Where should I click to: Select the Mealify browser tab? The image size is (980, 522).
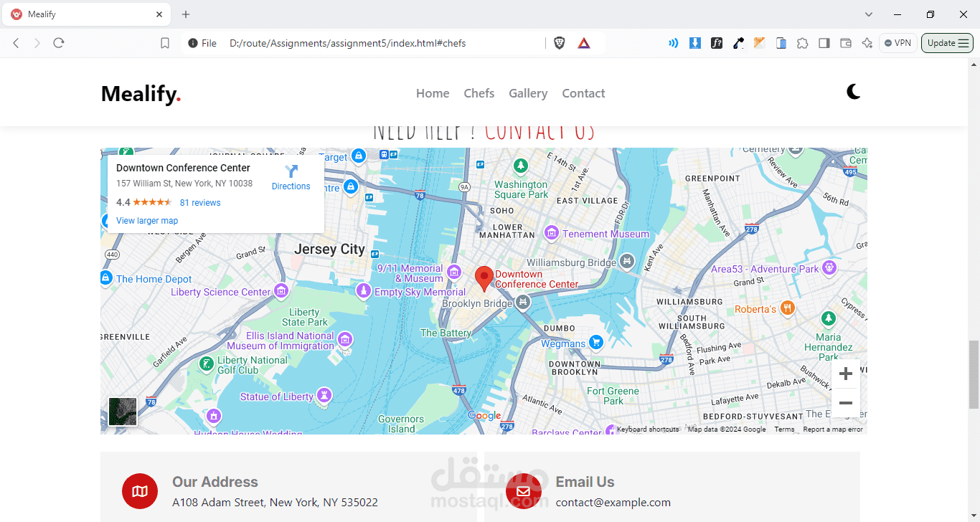87,14
